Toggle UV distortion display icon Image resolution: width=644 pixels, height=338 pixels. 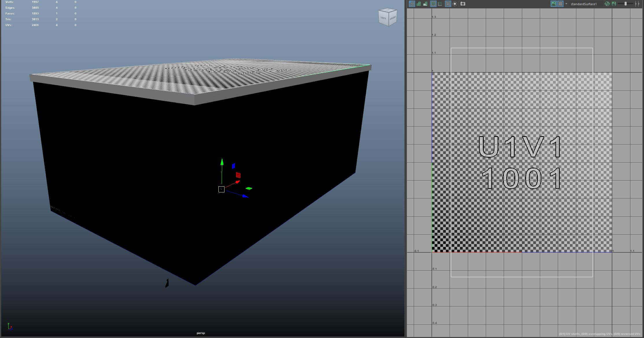425,4
